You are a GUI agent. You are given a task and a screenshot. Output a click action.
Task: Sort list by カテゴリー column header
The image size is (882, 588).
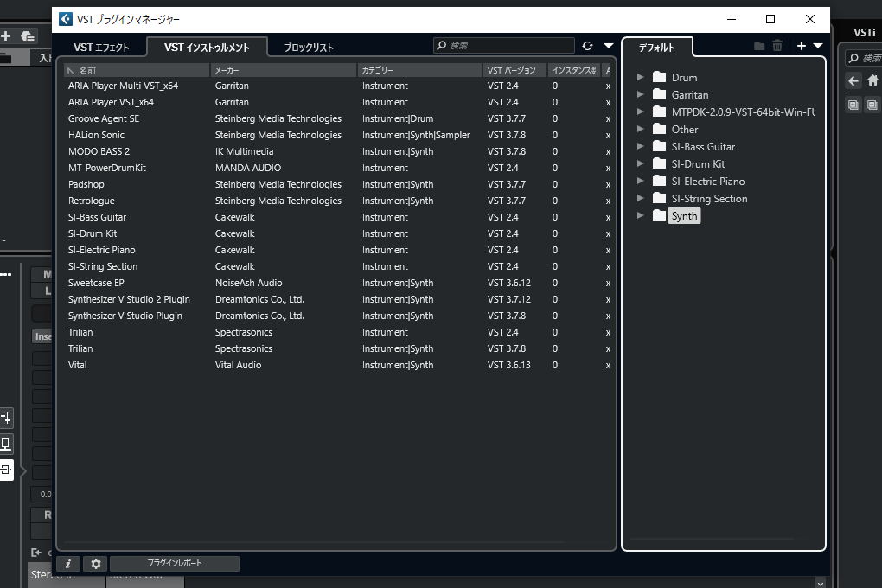[x=419, y=70]
